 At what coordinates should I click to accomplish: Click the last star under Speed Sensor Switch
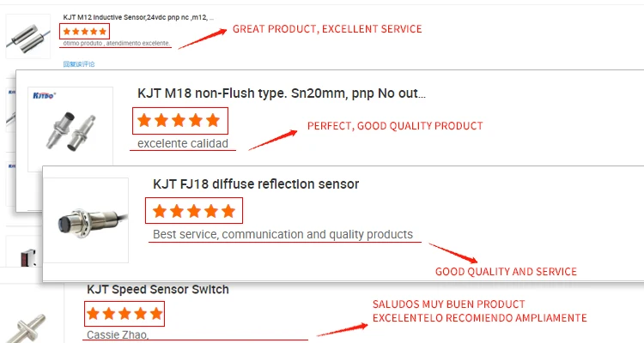click(156, 314)
